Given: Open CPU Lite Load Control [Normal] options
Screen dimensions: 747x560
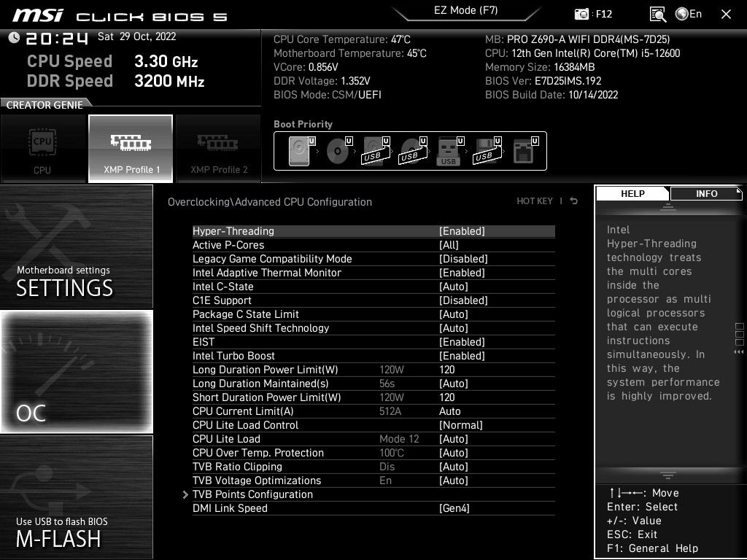Looking at the screenshot, I should tap(461, 425).
